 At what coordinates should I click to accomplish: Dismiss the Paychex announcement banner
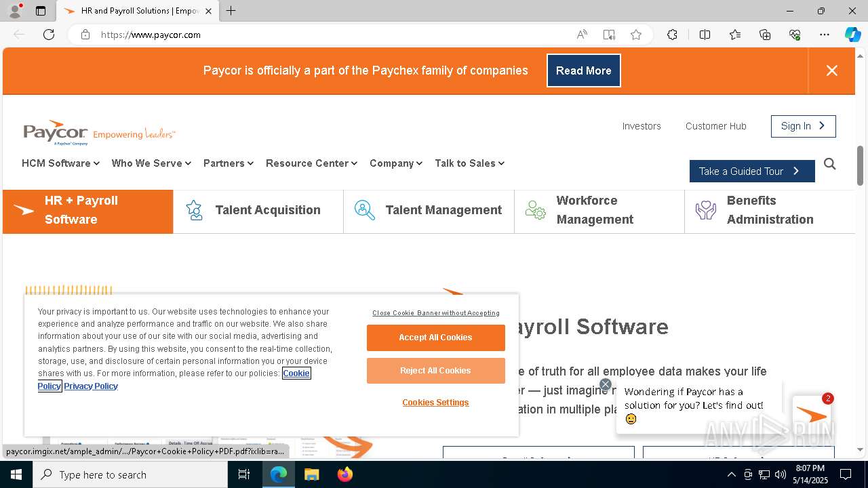coord(832,70)
